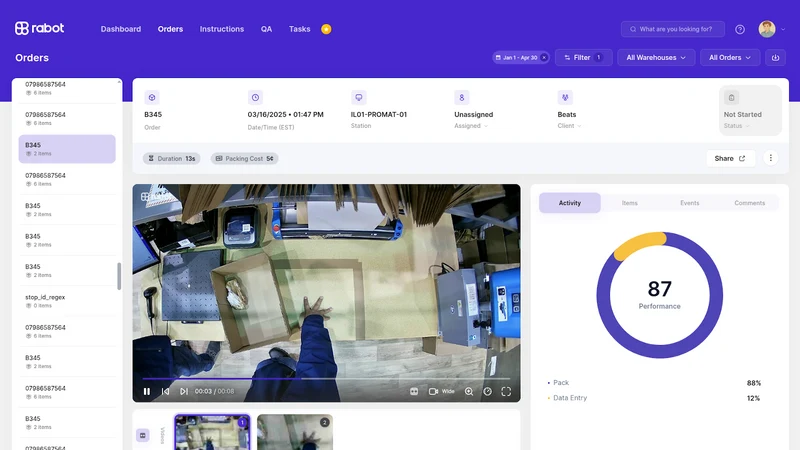Click the yellow Data Entry donut segment
Viewport: 800px width, 450px height.
pyautogui.click(x=638, y=243)
